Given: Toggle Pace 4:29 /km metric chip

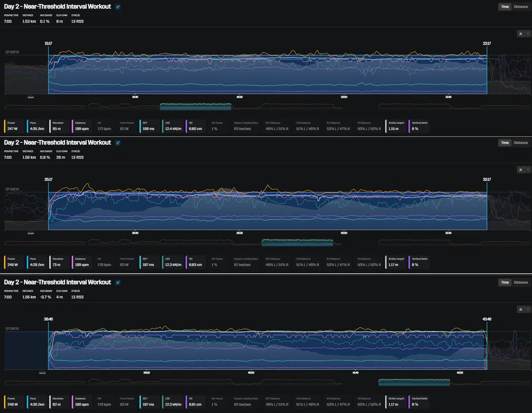Looking at the screenshot, I should pos(37,262).
